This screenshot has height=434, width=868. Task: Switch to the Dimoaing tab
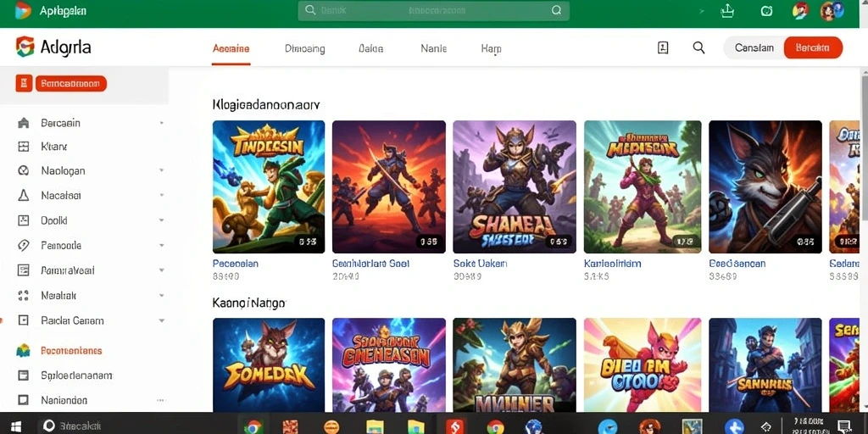pyautogui.click(x=304, y=48)
